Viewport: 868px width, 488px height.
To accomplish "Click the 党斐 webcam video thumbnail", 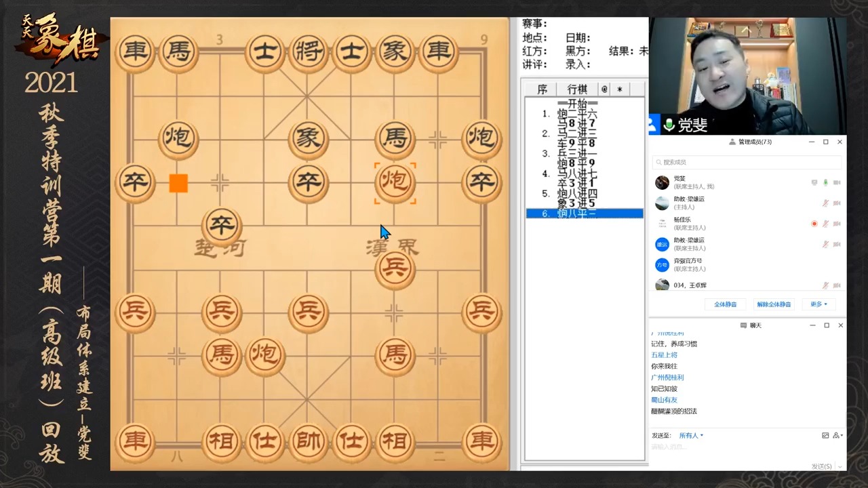I will click(x=747, y=76).
